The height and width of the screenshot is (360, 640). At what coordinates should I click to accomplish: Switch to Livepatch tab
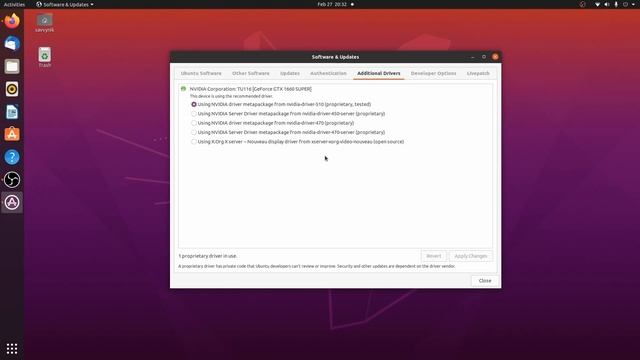tap(478, 73)
